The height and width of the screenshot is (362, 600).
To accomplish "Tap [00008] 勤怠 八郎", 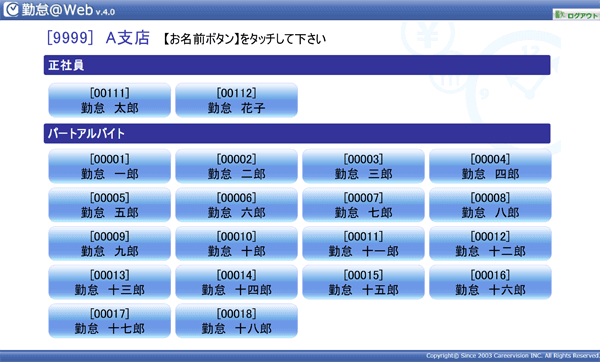I will pos(490,205).
